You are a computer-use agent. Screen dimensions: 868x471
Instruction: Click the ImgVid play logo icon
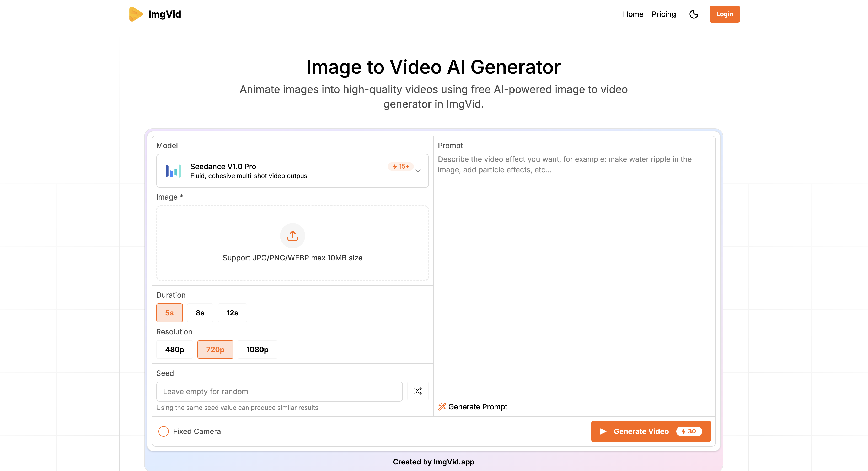[136, 14]
